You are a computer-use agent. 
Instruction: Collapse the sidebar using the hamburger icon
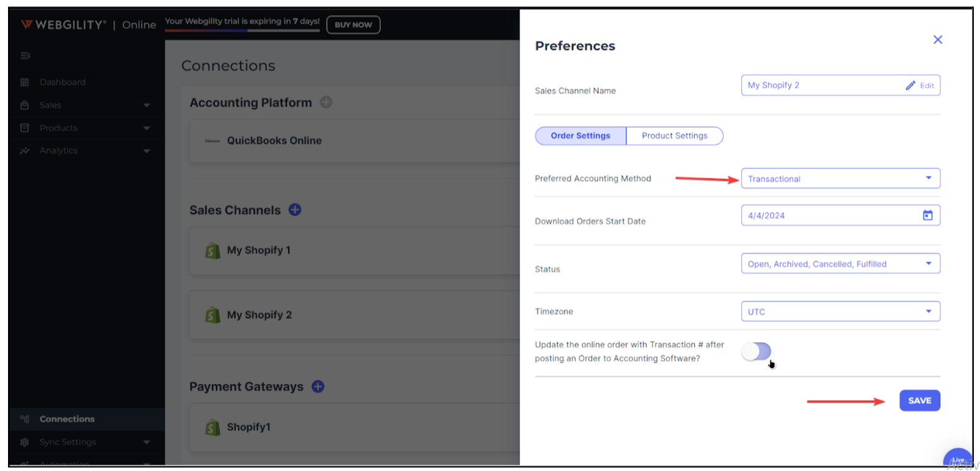point(25,55)
